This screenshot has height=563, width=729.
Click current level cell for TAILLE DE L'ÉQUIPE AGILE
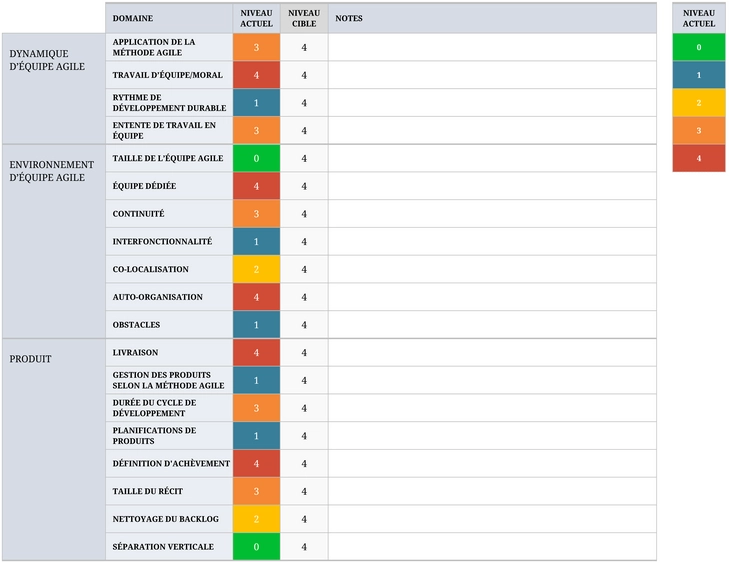point(256,158)
